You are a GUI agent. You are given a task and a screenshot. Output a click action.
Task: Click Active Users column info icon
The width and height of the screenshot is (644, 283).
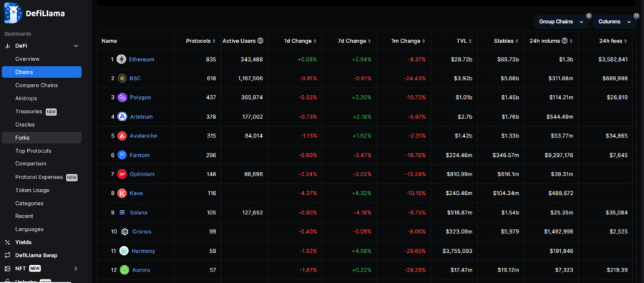click(x=260, y=41)
